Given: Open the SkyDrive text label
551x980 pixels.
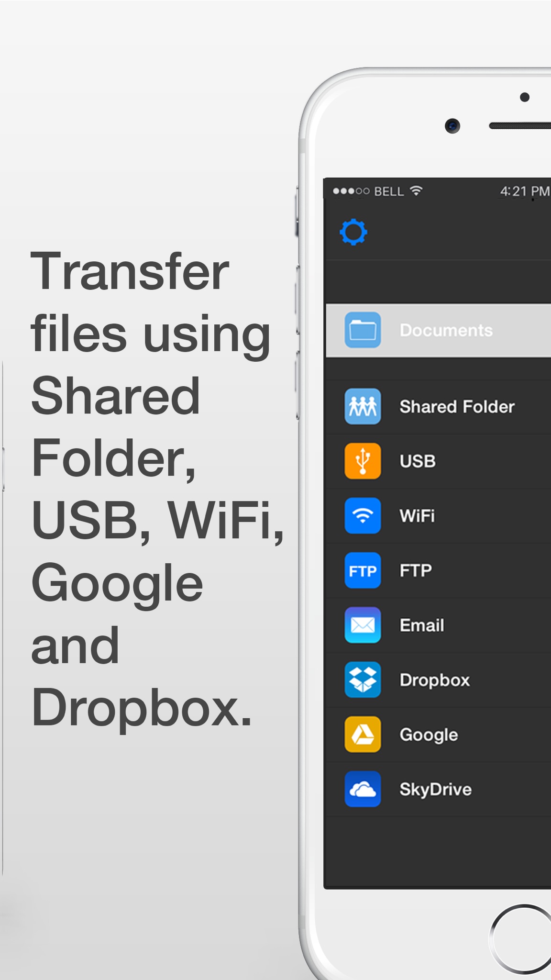Looking at the screenshot, I should (436, 790).
